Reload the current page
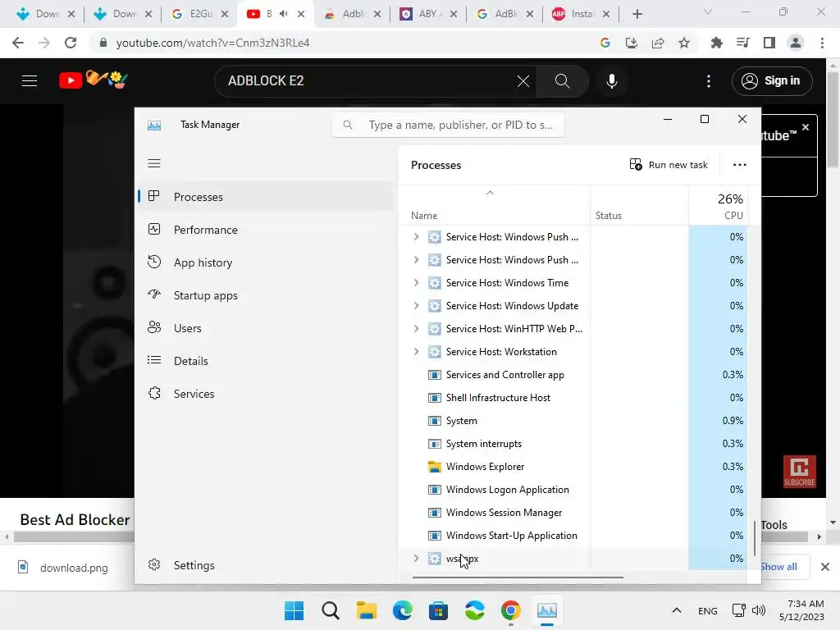The height and width of the screenshot is (630, 840). [71, 43]
